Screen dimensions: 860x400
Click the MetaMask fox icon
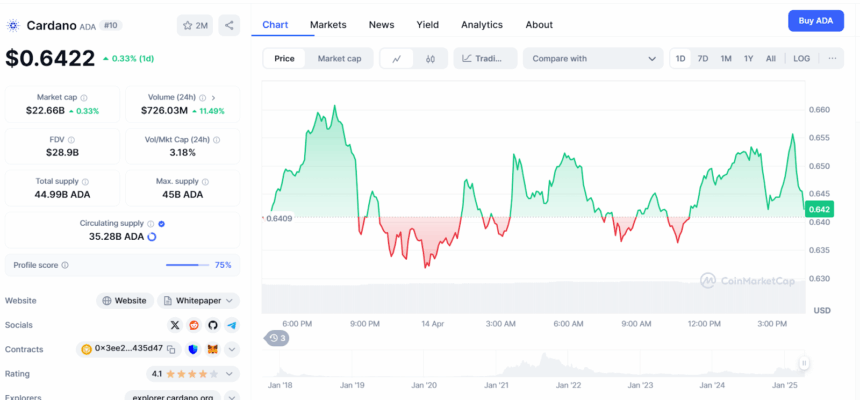pyautogui.click(x=212, y=349)
